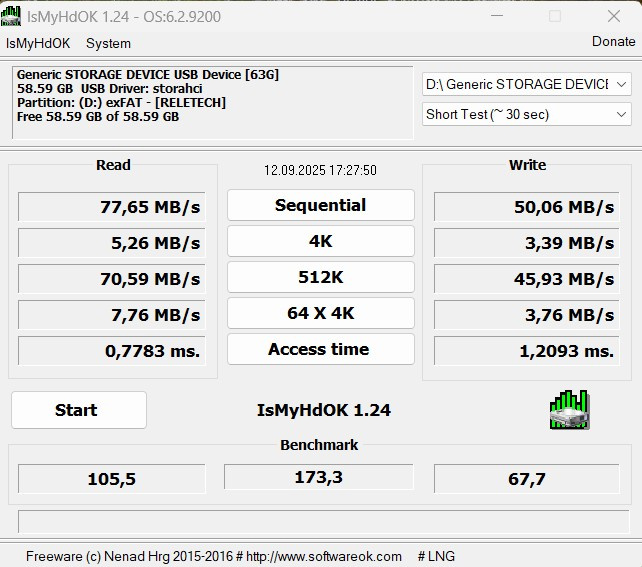Choose the 64 X 4K test button
This screenshot has width=642, height=567.
coord(320,313)
